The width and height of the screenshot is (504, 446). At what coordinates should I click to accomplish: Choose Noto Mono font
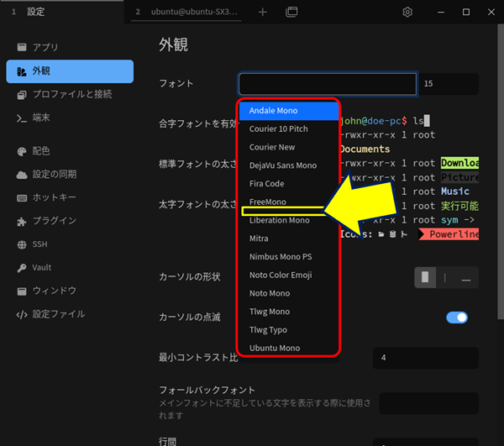pyautogui.click(x=289, y=294)
